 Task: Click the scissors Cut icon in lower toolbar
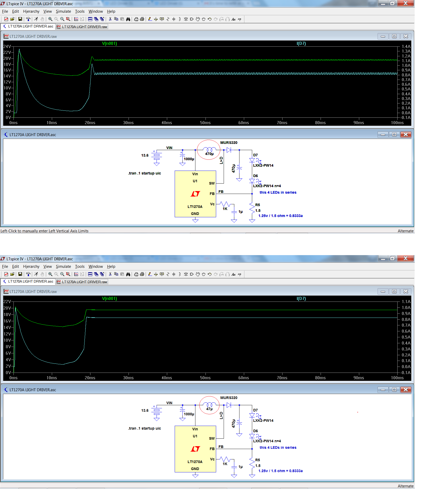tap(110, 274)
